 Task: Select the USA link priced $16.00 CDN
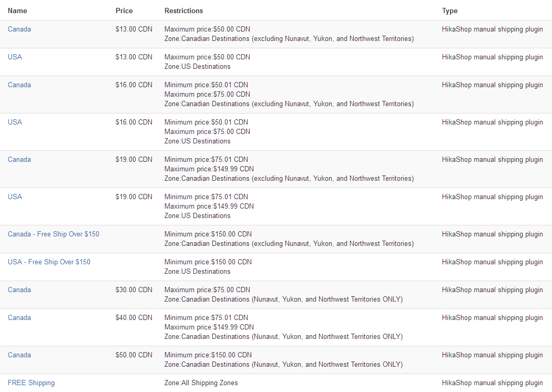point(15,122)
